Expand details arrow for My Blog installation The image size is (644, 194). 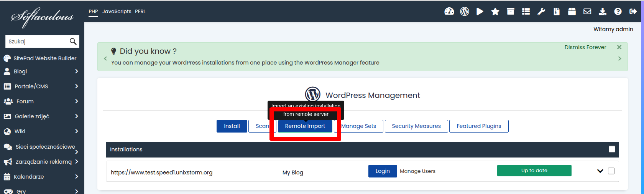[600, 171]
